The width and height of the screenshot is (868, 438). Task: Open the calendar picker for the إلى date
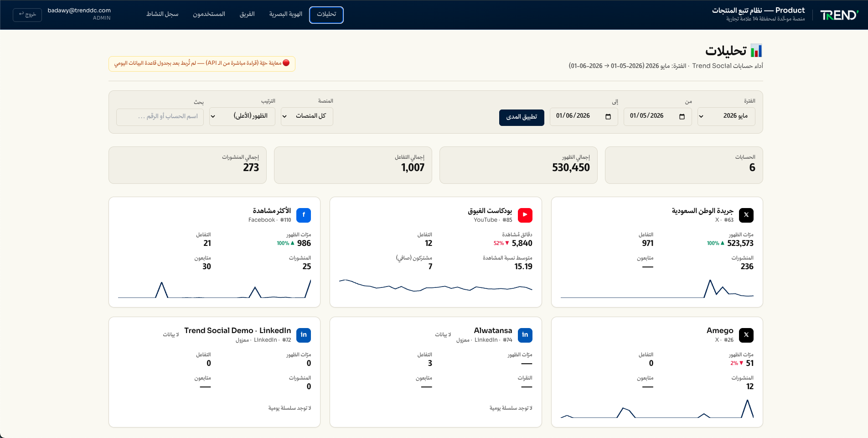608,116
